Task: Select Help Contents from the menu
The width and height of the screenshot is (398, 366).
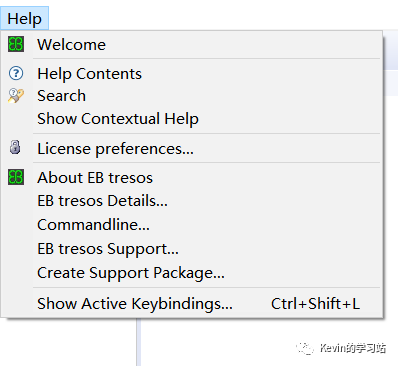Action: point(191,74)
